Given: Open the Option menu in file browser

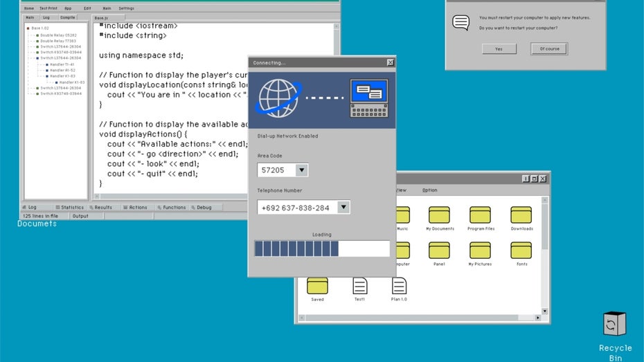Looking at the screenshot, I should coord(429,190).
